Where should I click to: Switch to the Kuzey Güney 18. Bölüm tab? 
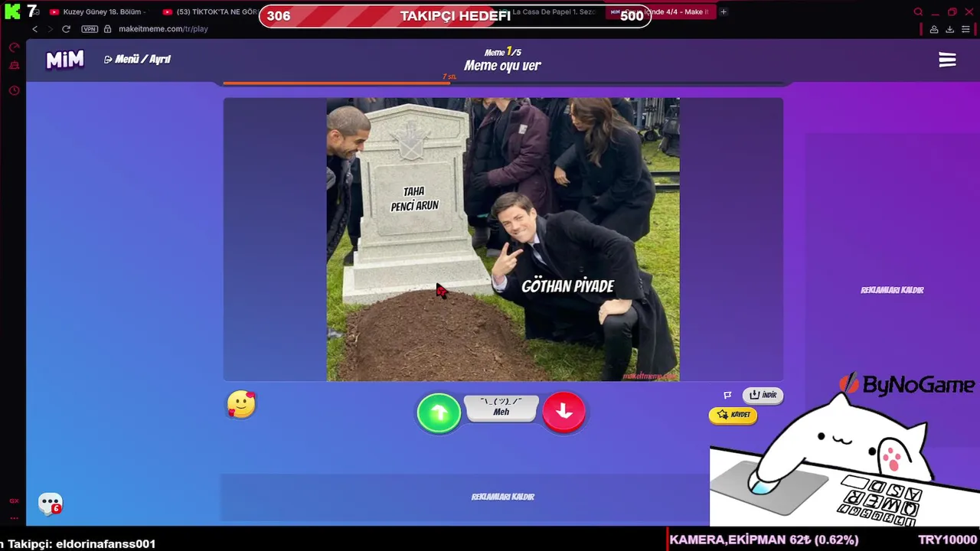tap(97, 12)
